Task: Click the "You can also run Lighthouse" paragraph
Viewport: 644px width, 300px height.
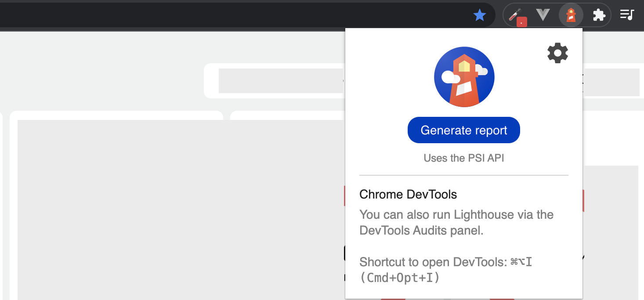Action: 456,223
